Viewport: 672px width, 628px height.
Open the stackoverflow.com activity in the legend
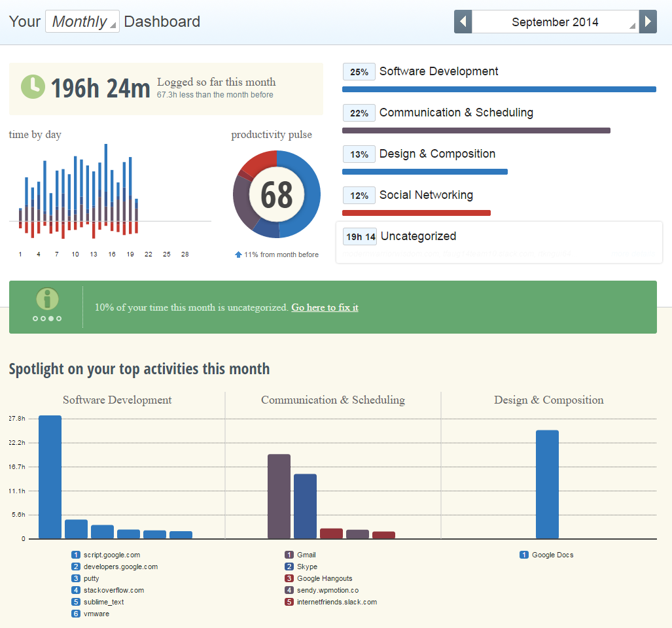click(113, 590)
